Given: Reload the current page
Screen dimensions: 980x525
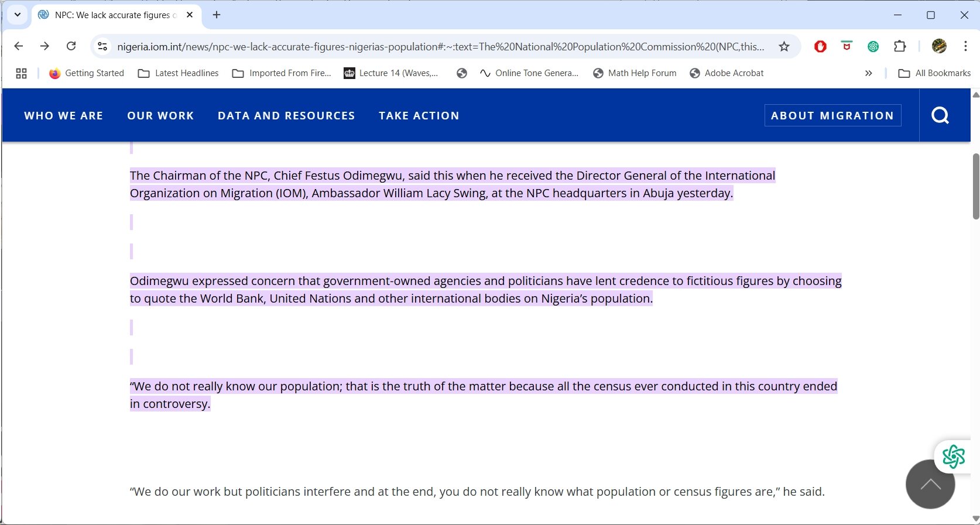Looking at the screenshot, I should tap(71, 46).
